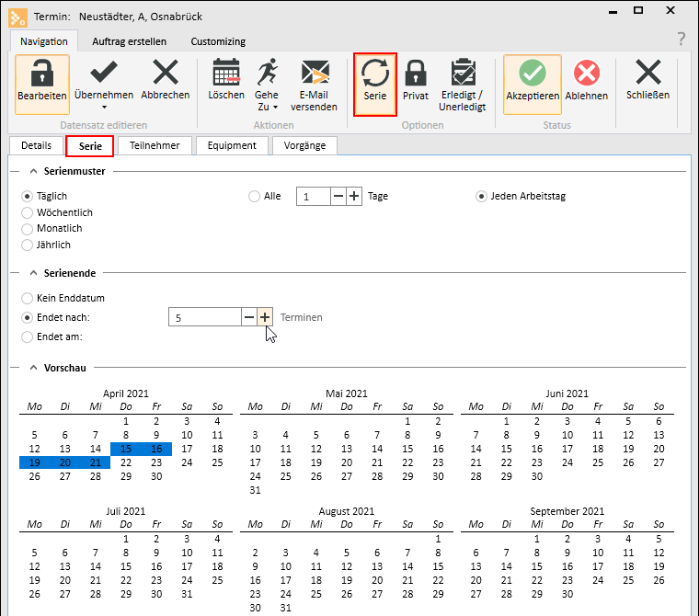Click the Löschen calendar icon
The height and width of the screenshot is (616, 699).
pos(226,75)
